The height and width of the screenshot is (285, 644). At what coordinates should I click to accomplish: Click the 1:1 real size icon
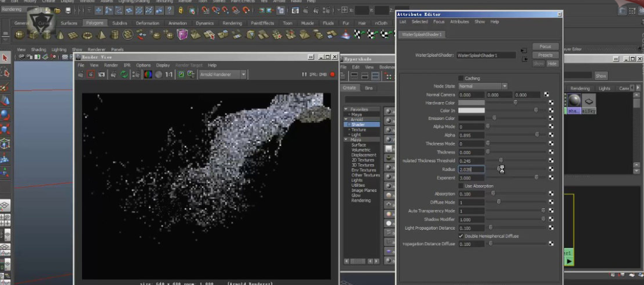tap(169, 74)
